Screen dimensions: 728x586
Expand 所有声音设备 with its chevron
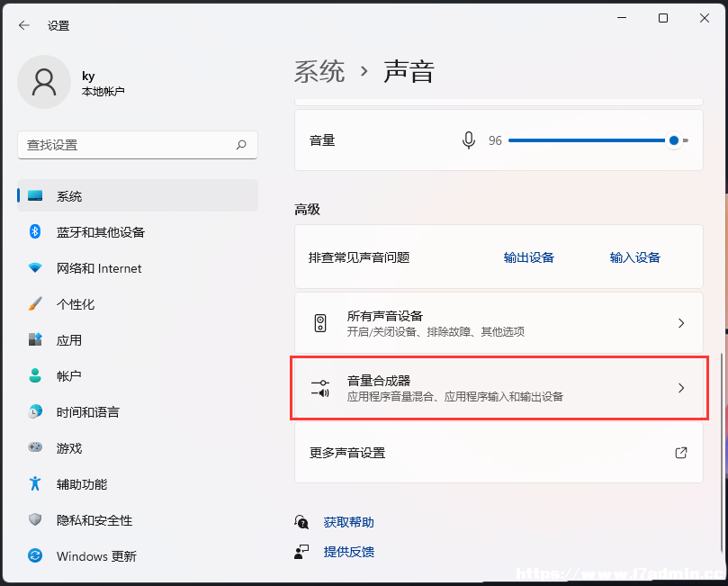[x=681, y=323]
